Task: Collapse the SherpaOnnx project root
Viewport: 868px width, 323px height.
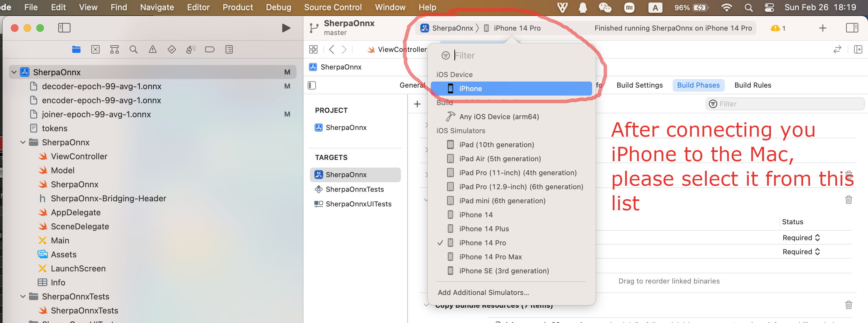Action: (x=14, y=72)
